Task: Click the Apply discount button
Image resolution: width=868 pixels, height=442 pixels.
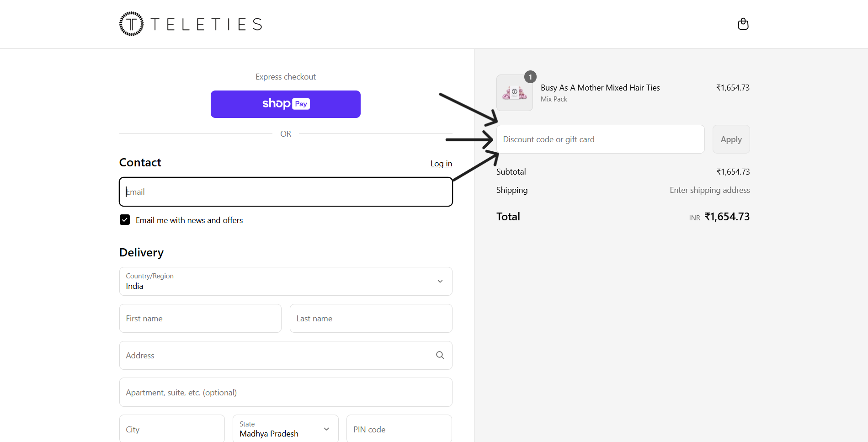Action: click(731, 139)
